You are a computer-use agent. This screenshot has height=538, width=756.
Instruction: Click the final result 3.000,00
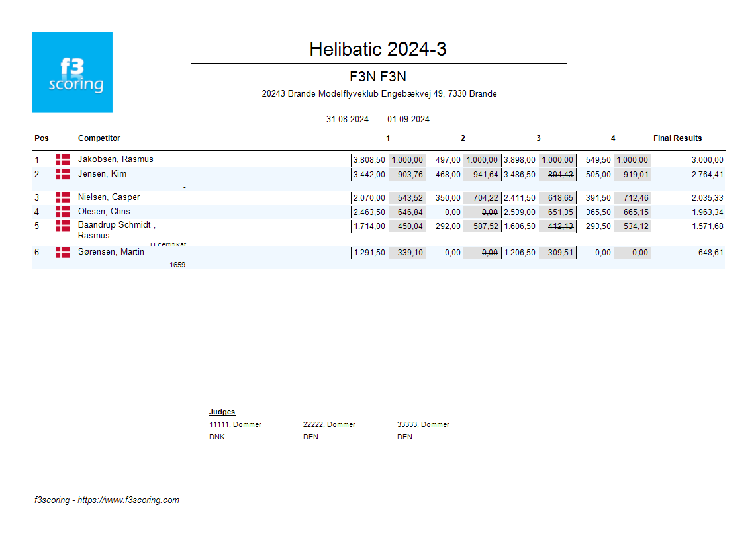coord(707,160)
